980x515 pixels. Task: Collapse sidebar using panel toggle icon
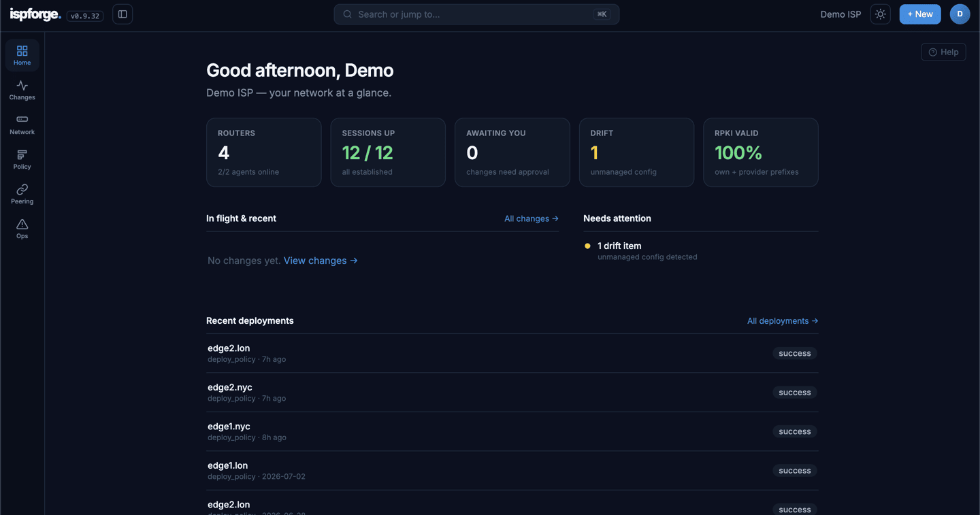[122, 14]
